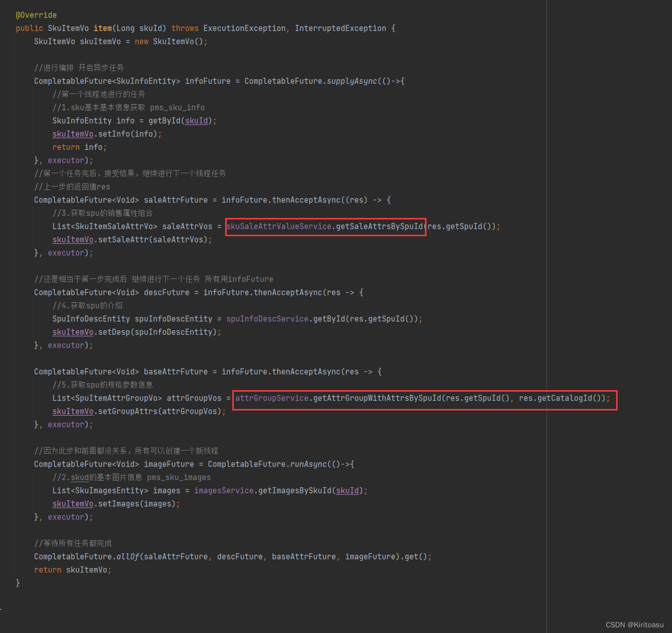Click executor after the imageFuture block
Screen dimensions: 672x633
66,517
